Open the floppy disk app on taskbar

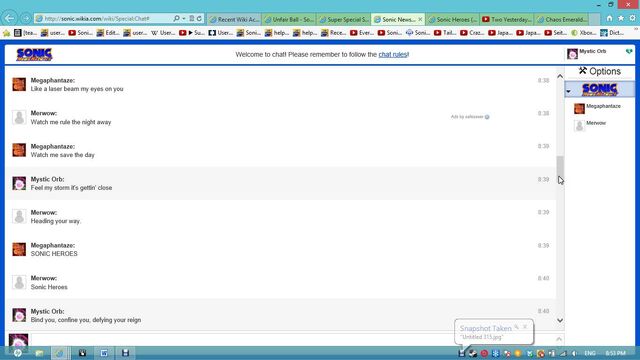(125, 353)
